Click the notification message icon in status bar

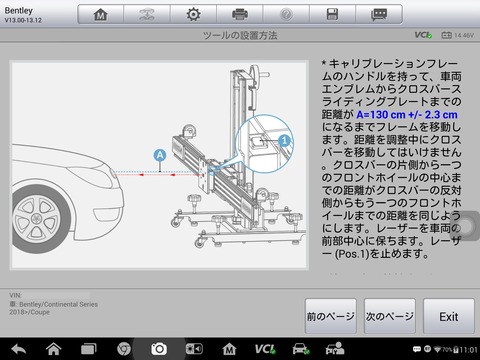pyautogui.click(x=417, y=349)
